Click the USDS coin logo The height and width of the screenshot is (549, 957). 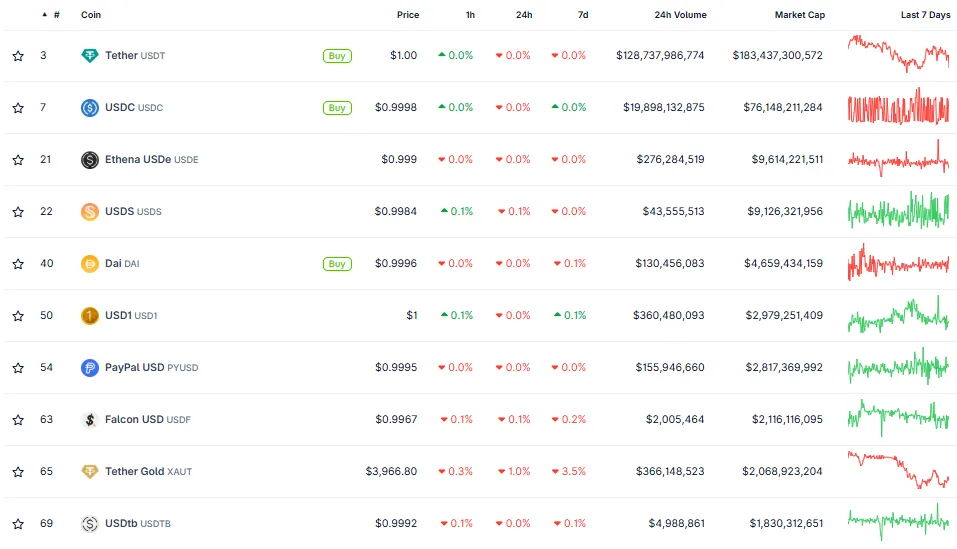click(x=90, y=212)
